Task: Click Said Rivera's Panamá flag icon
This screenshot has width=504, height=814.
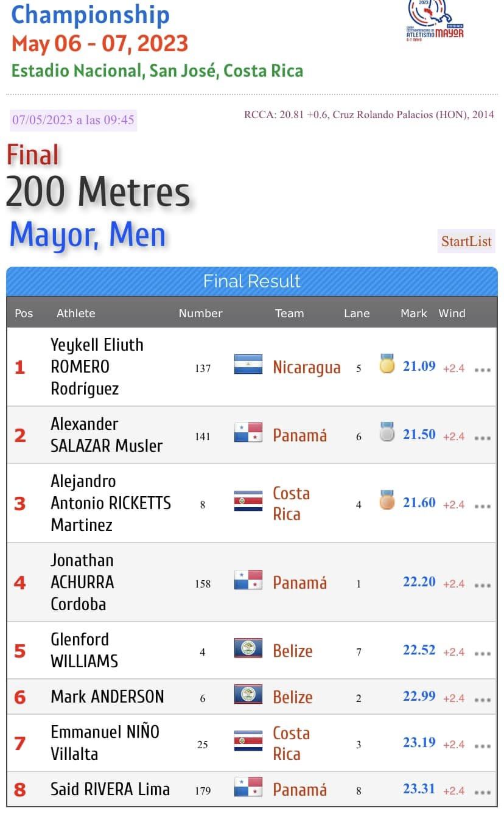Action: pyautogui.click(x=248, y=787)
